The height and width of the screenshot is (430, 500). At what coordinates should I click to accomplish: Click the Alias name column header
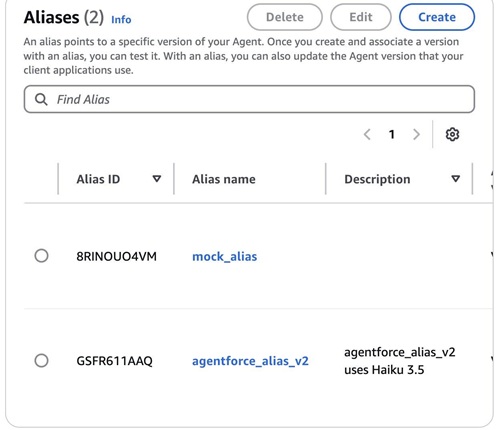[x=224, y=179]
